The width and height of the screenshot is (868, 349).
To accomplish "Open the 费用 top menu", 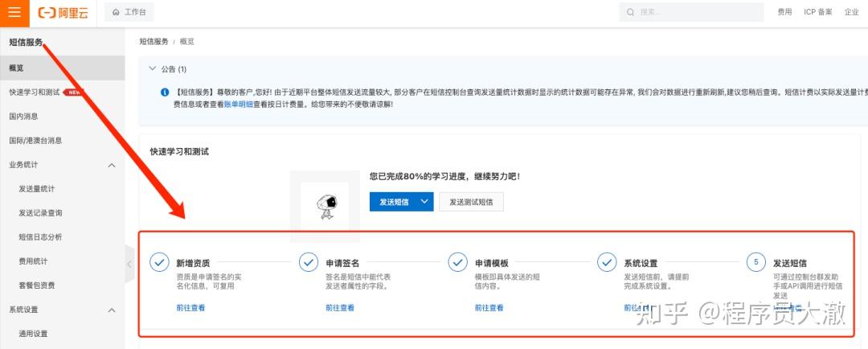I will pos(784,12).
